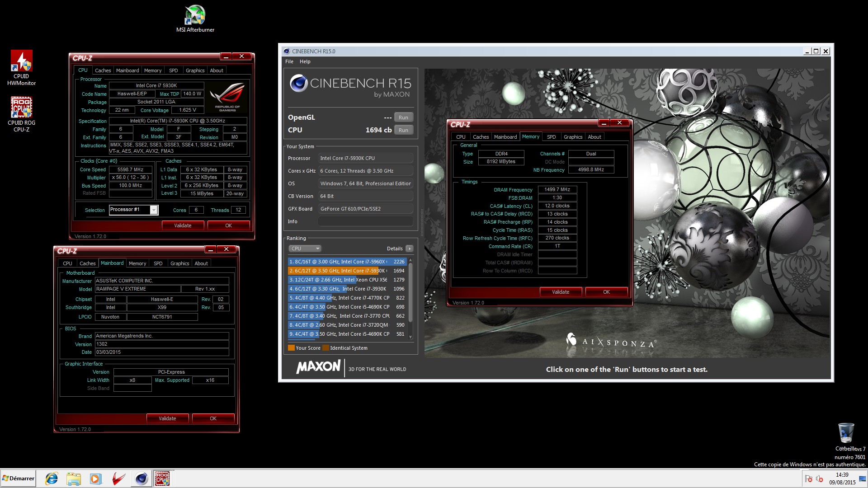Select ranking entry i7-3720QM score 590

point(347,325)
